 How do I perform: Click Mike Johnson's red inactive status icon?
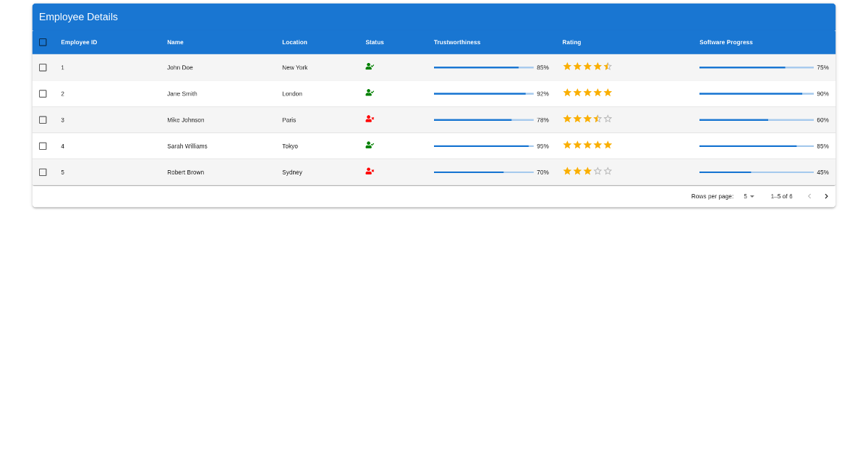[370, 119]
